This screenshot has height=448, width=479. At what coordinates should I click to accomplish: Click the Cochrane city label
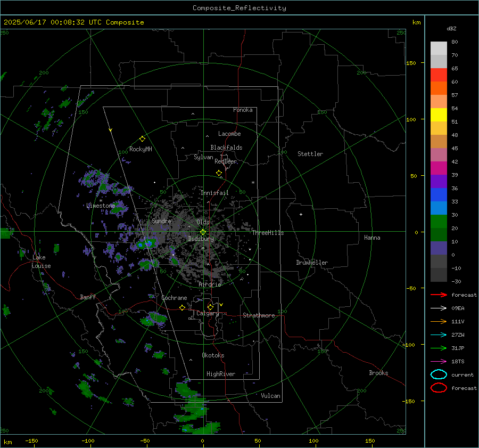click(174, 298)
